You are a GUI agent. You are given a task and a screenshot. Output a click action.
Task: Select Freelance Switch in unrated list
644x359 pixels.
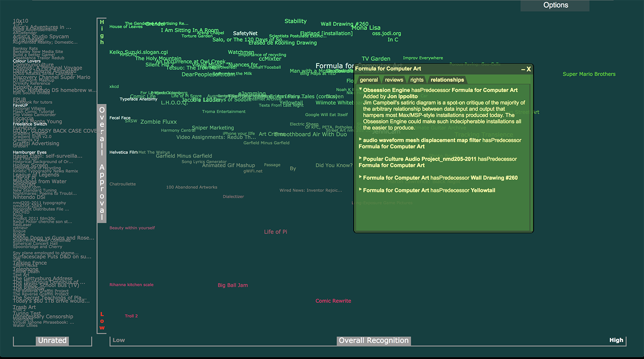point(30,124)
